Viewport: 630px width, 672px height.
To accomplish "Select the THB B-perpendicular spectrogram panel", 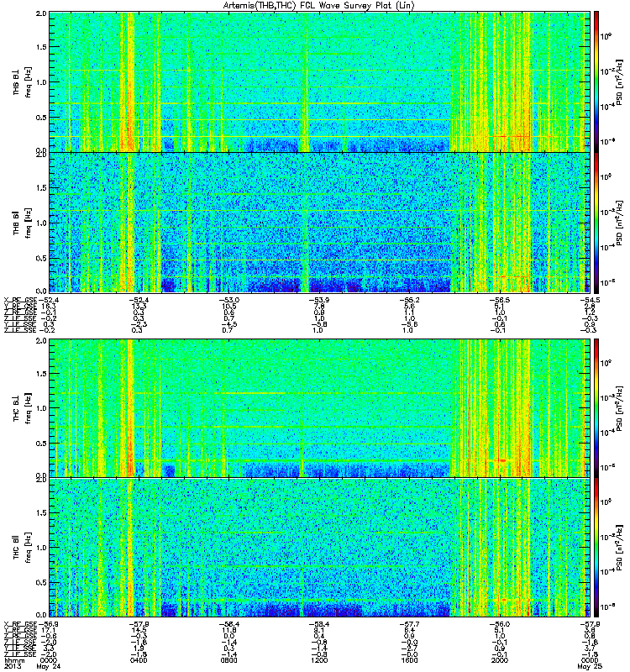I will pyautogui.click(x=320, y=81).
